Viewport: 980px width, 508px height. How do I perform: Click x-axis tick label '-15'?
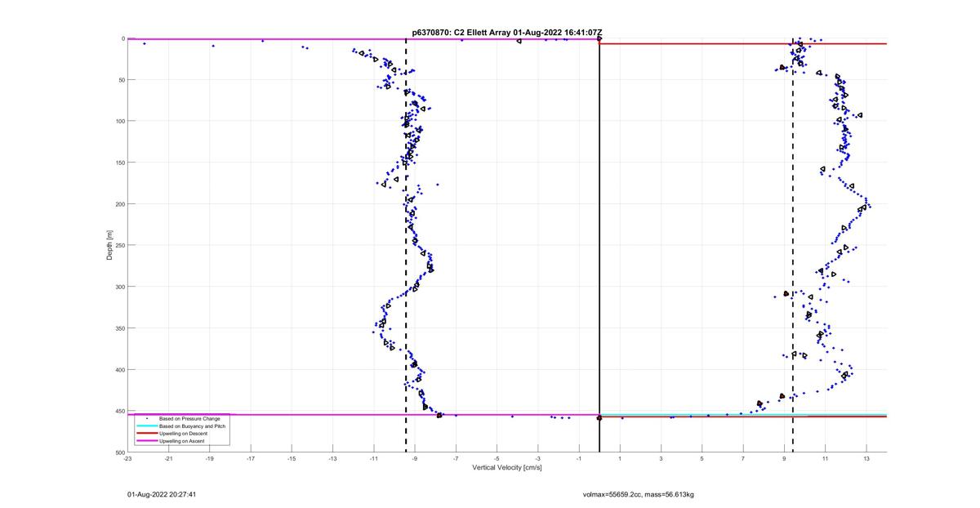292,459
